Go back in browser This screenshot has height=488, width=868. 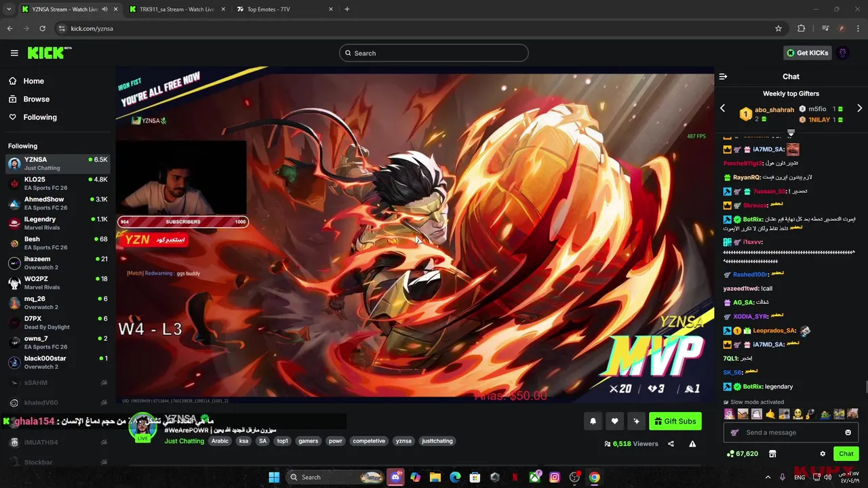coord(9,28)
